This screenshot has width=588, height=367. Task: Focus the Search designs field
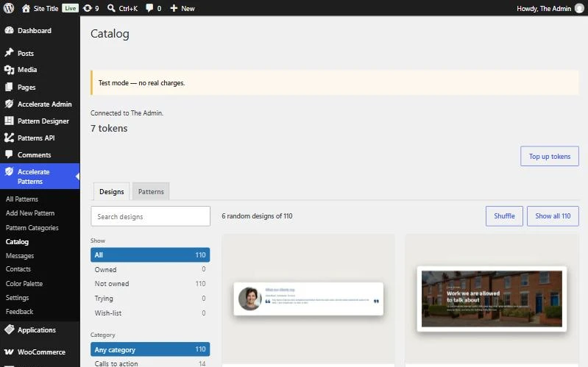(x=150, y=216)
